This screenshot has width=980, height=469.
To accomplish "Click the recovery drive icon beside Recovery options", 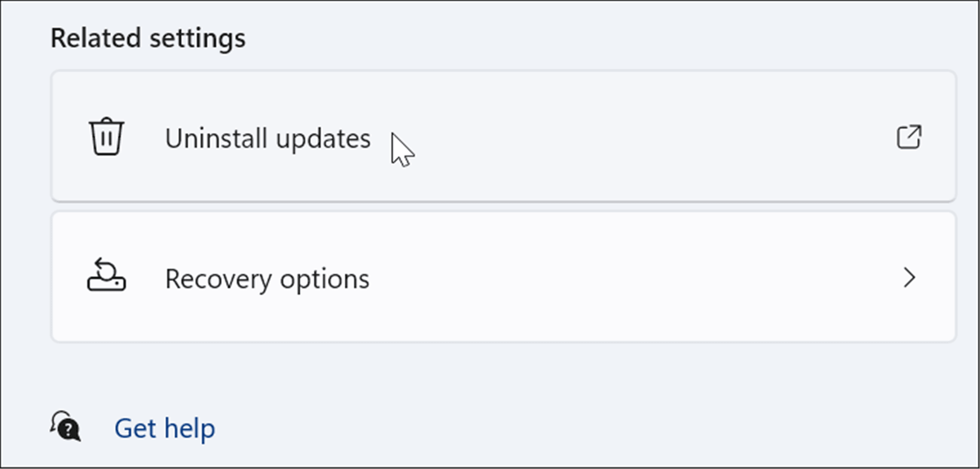I will tap(106, 275).
